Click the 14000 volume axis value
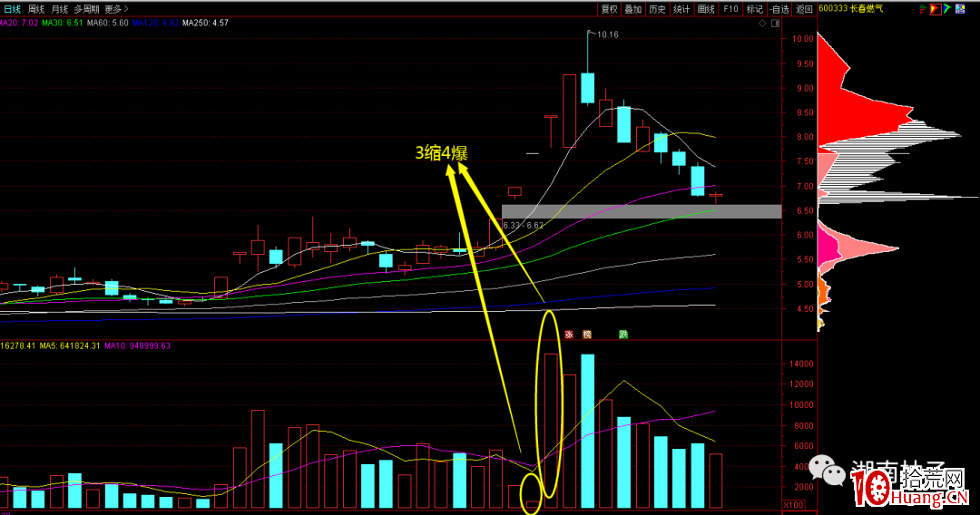The height and width of the screenshot is (515, 980). (x=802, y=364)
